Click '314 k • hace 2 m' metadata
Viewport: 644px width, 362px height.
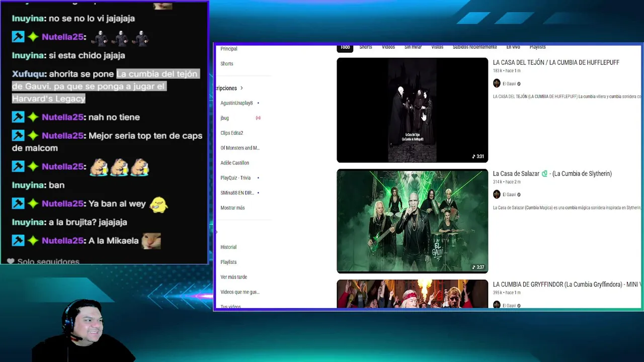click(507, 182)
